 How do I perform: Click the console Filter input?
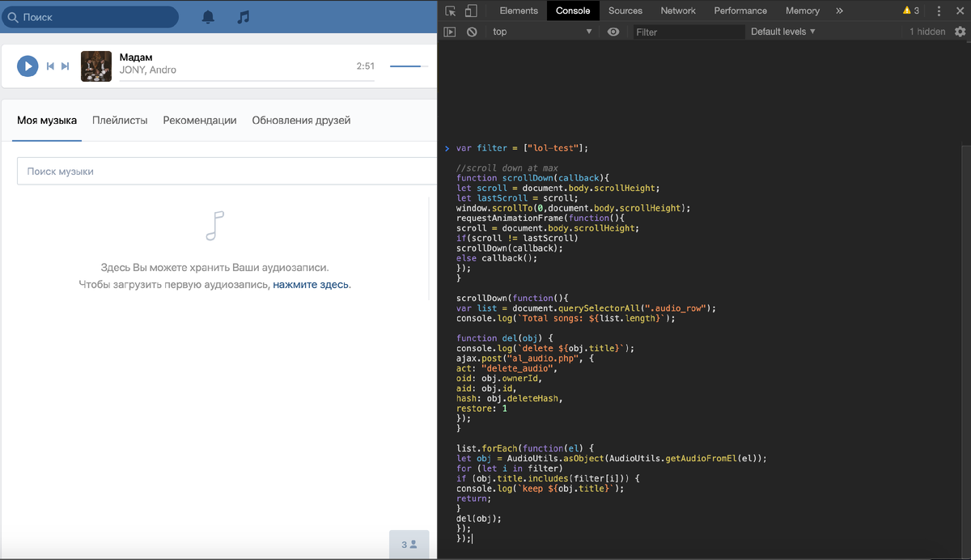[688, 32]
